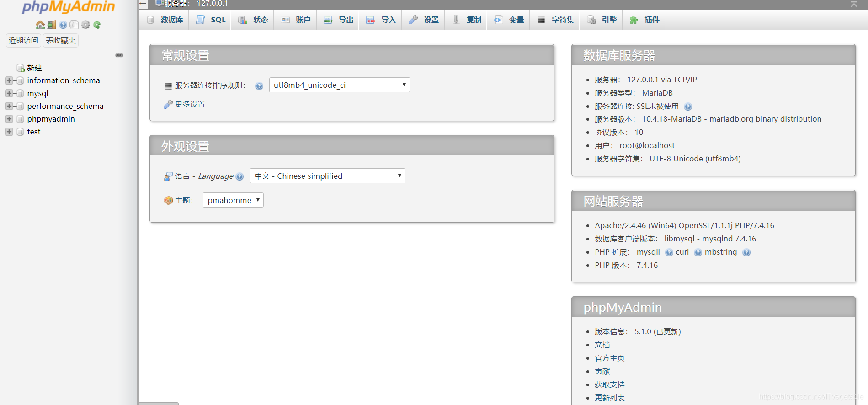
Task: Click the 获取支持 link
Action: coord(609,384)
